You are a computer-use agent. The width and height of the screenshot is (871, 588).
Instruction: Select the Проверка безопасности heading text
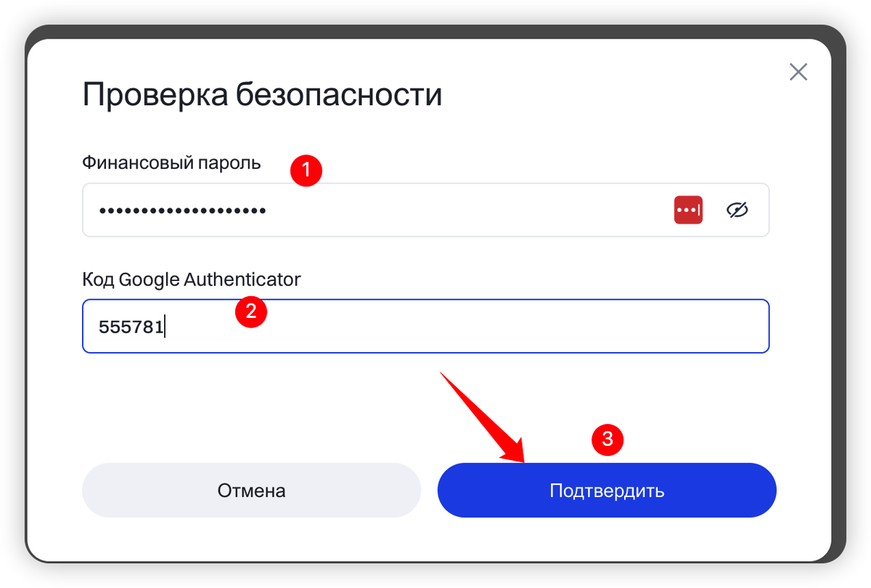(x=262, y=95)
